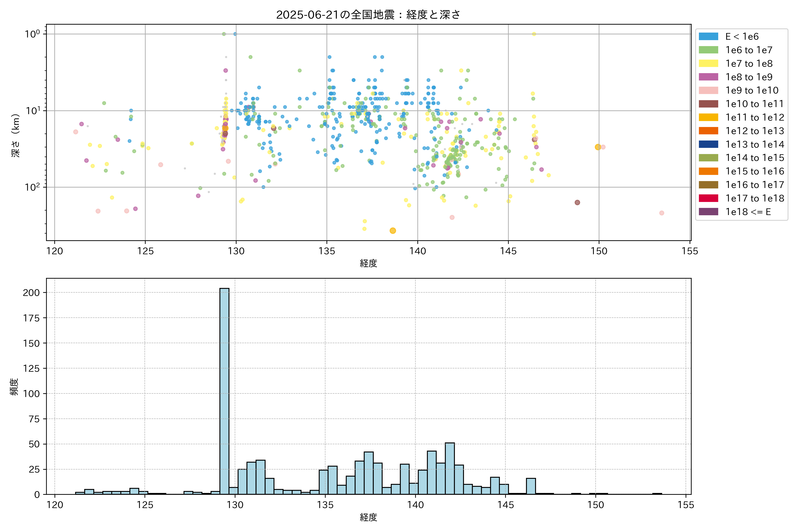Click the tallest histogram bar near longitude 129
The image size is (798, 532).
pyautogui.click(x=224, y=390)
